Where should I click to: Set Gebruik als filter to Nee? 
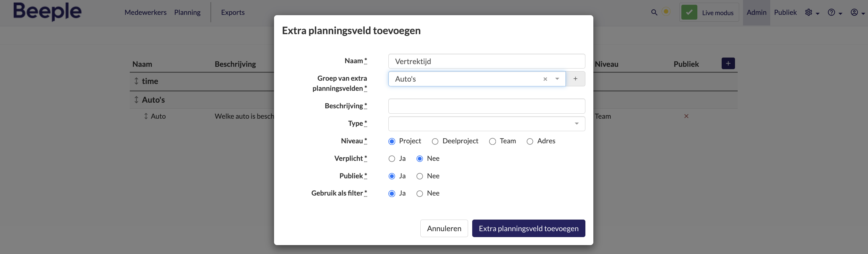(x=419, y=194)
